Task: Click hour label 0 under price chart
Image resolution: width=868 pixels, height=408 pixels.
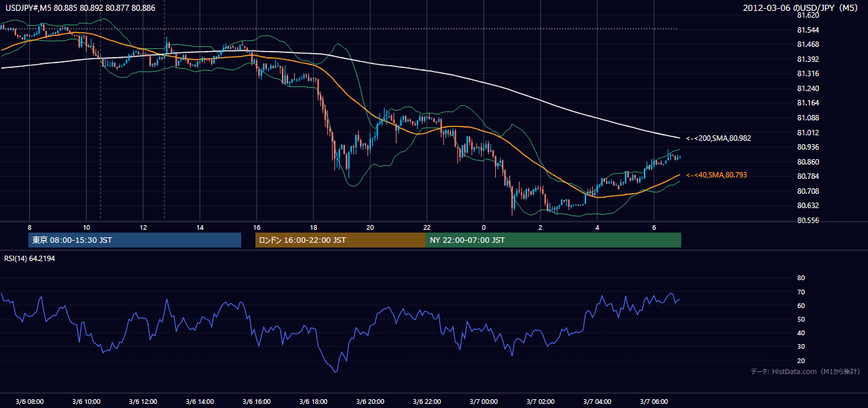Action: [x=484, y=227]
